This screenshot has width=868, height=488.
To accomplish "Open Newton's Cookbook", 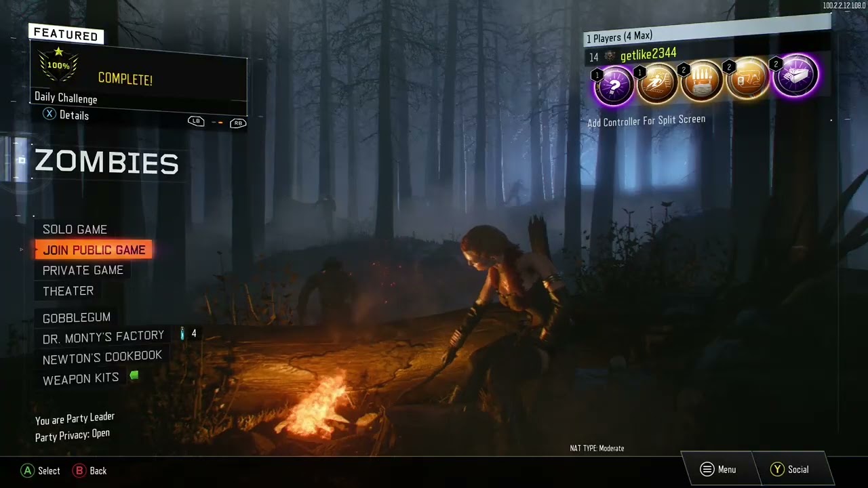I will 102,357.
